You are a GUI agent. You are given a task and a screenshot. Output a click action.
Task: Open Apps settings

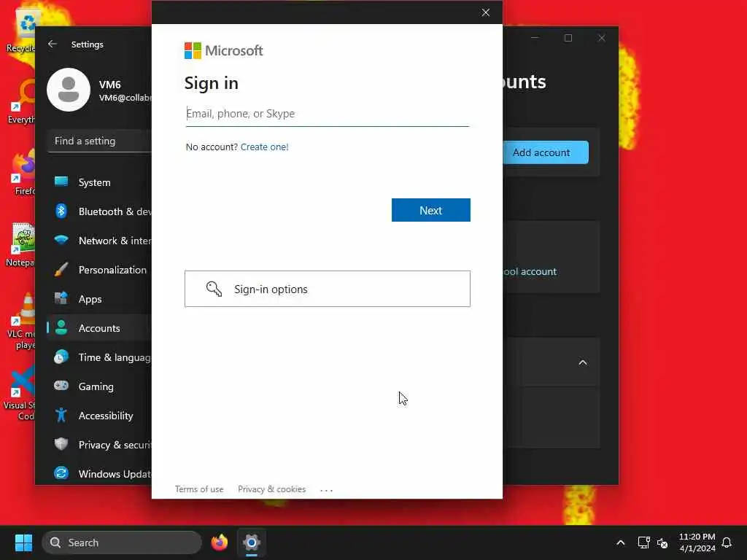99,299
